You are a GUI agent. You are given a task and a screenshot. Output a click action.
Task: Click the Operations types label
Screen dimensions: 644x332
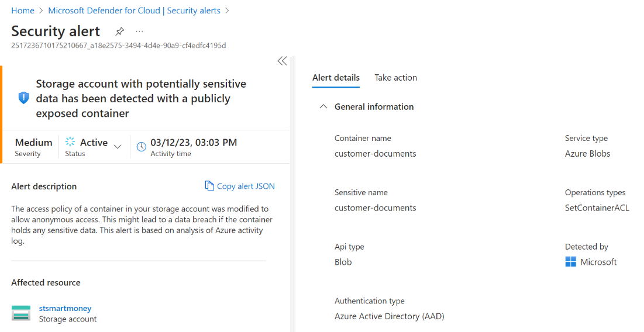(595, 192)
